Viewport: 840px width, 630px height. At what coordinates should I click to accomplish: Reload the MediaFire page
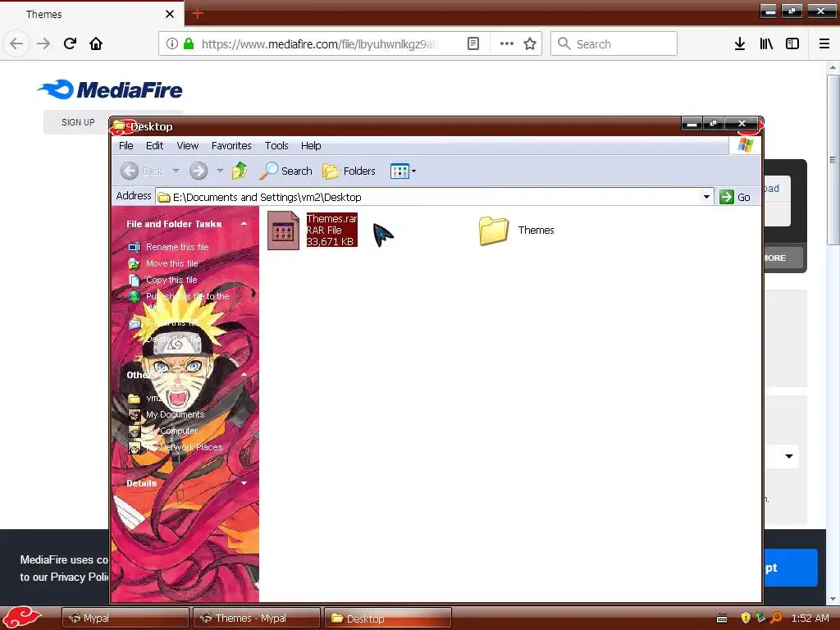(x=70, y=43)
